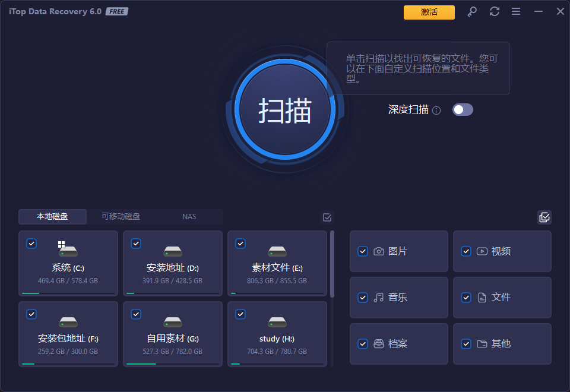Click the drive list vertical scrollbar

332,264
